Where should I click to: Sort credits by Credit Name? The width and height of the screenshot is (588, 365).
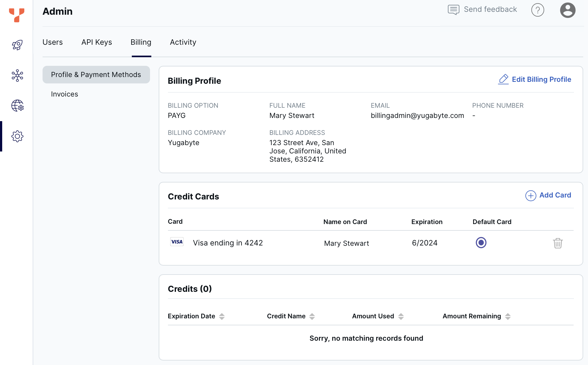(312, 316)
